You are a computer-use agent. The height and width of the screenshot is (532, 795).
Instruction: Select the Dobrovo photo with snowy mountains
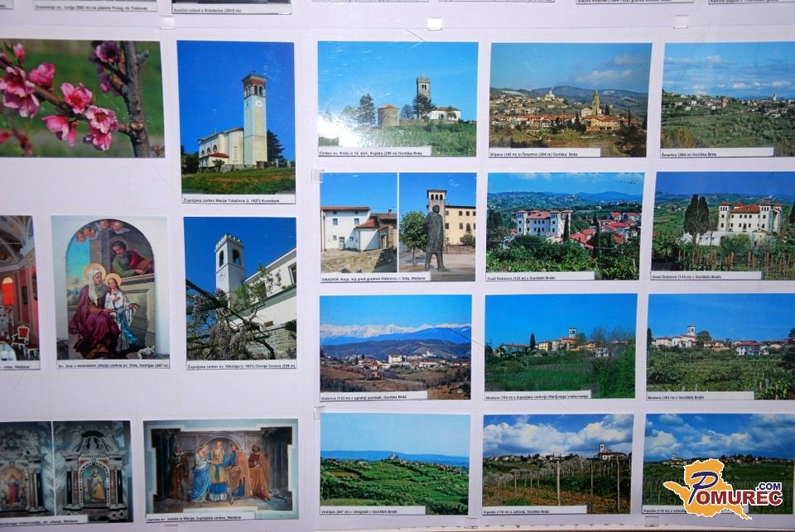tap(395, 343)
